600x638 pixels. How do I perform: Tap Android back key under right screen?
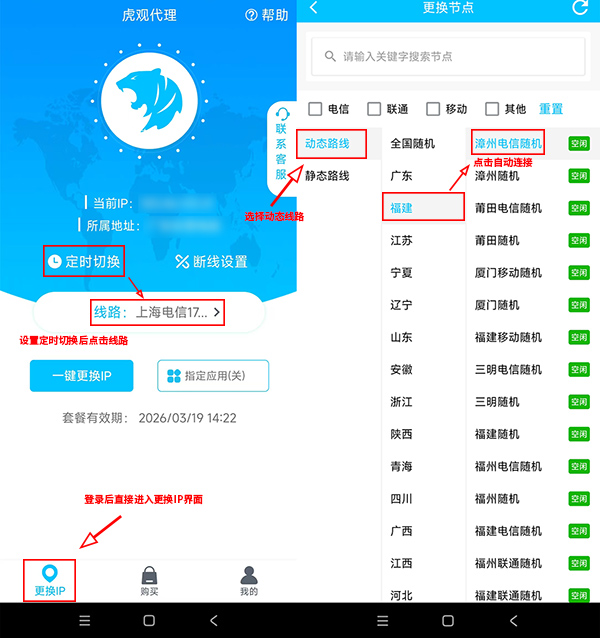(x=513, y=621)
